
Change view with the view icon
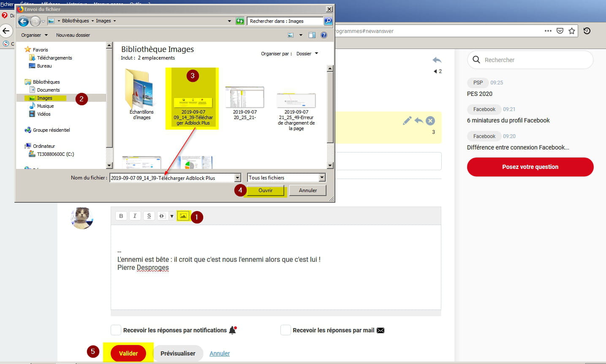click(x=291, y=35)
